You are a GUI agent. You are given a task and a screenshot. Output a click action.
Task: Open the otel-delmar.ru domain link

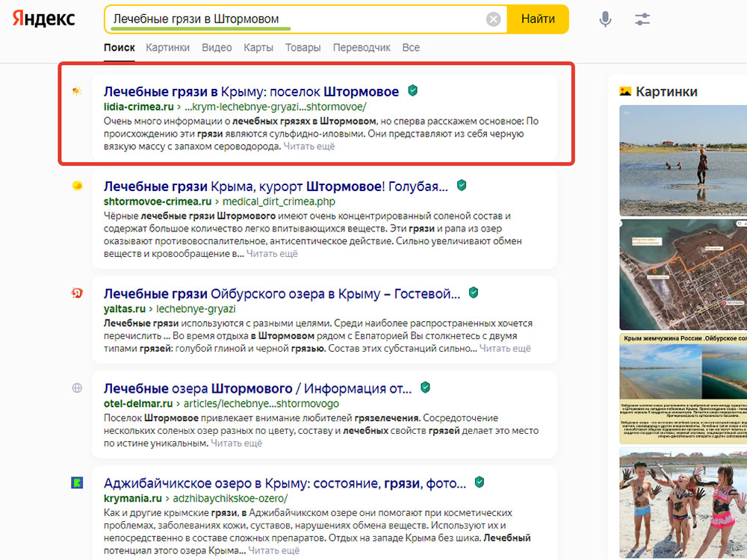click(x=138, y=403)
